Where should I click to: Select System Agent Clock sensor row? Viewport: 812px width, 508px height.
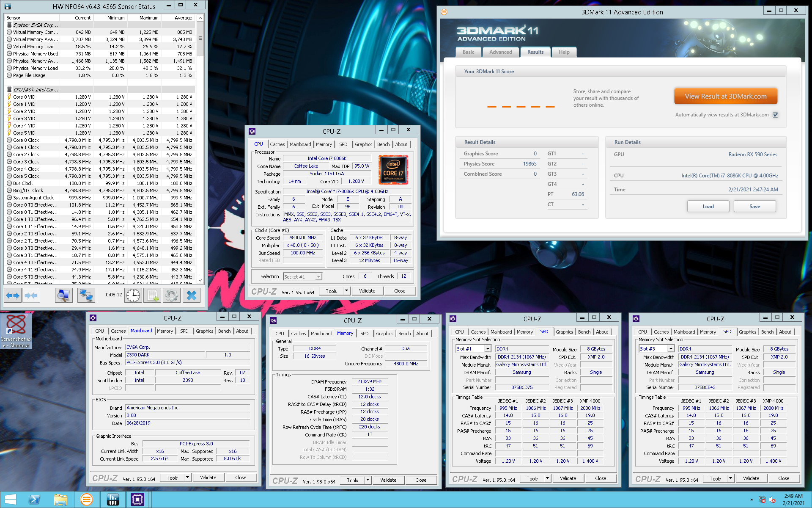100,198
